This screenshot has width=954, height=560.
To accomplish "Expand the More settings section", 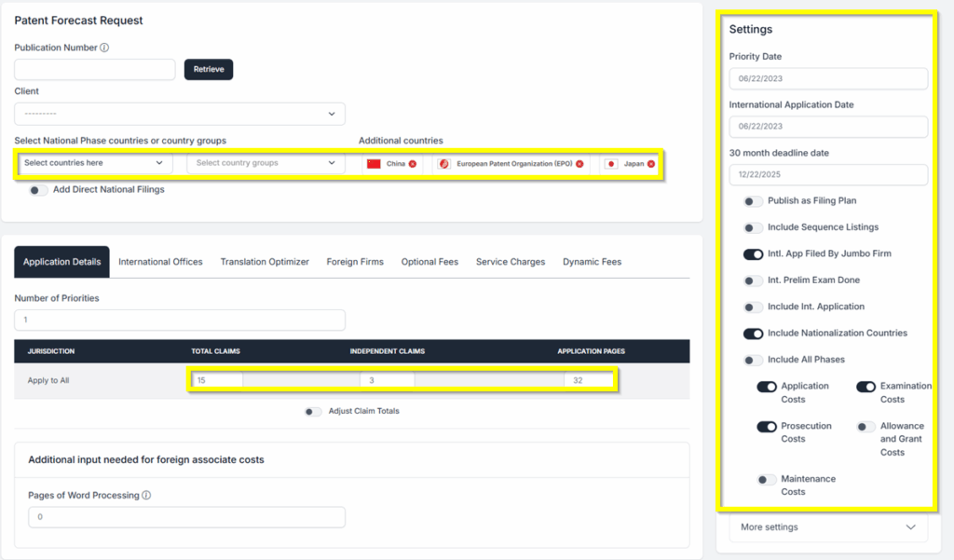I will [827, 527].
